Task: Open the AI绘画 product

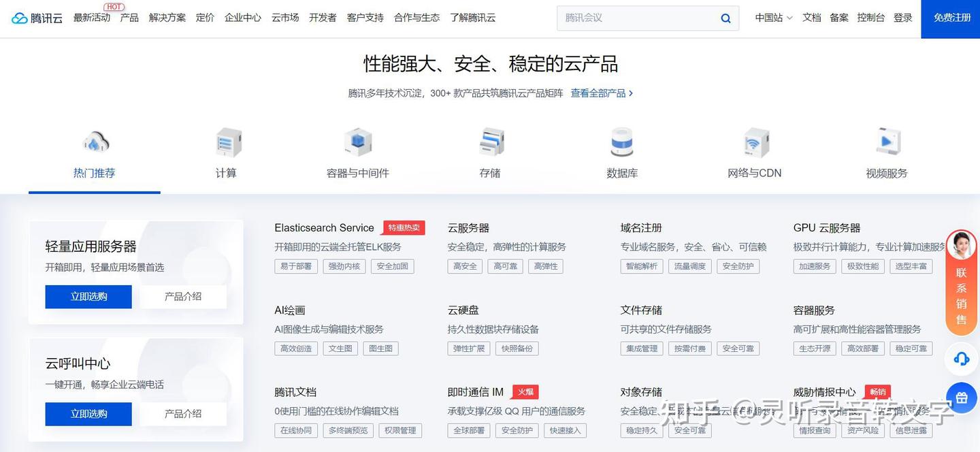Action: pyautogui.click(x=290, y=310)
